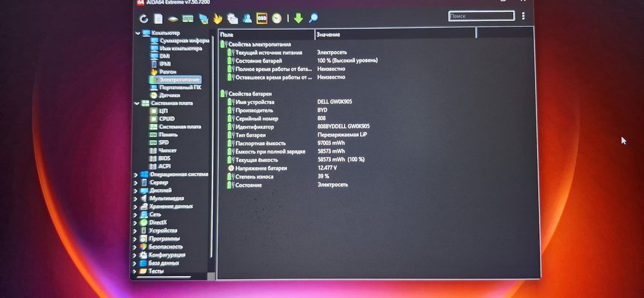
Task: Click the DELL GW0K905 device name value
Action: (334, 102)
